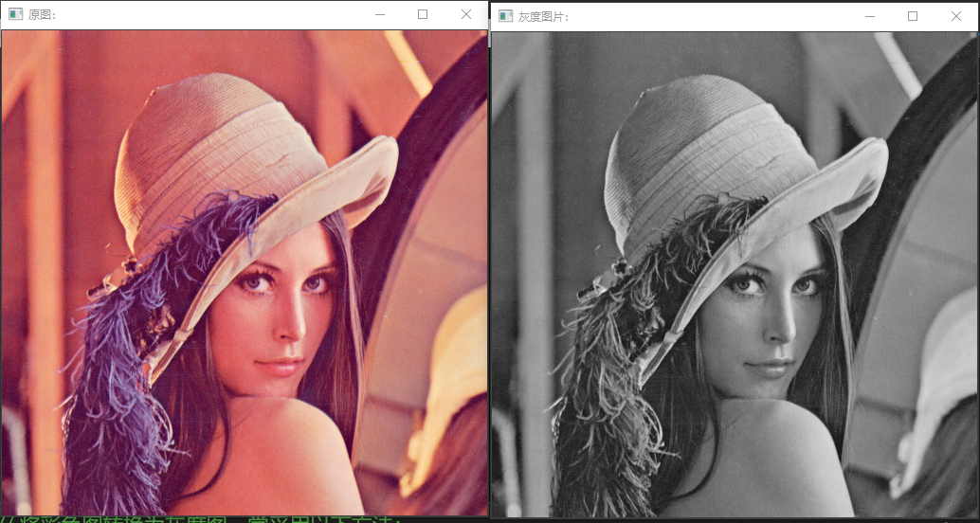980x523 pixels.
Task: Minimize the 灰度图片 window
Action: [869, 16]
